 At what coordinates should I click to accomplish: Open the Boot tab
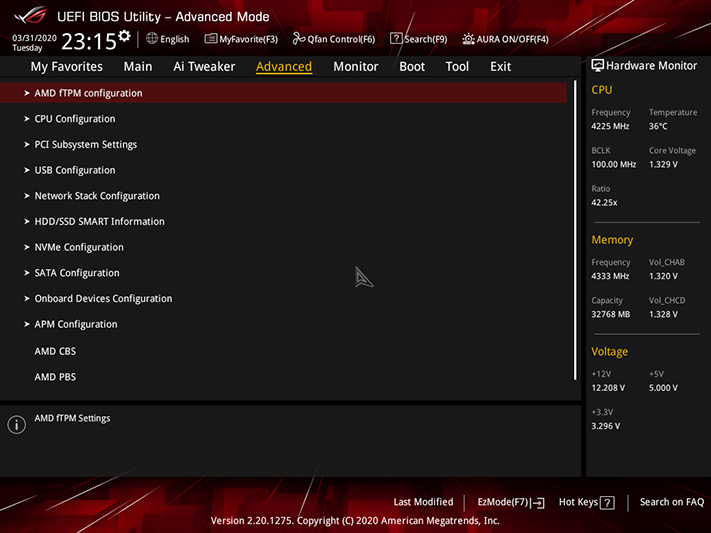(x=412, y=67)
